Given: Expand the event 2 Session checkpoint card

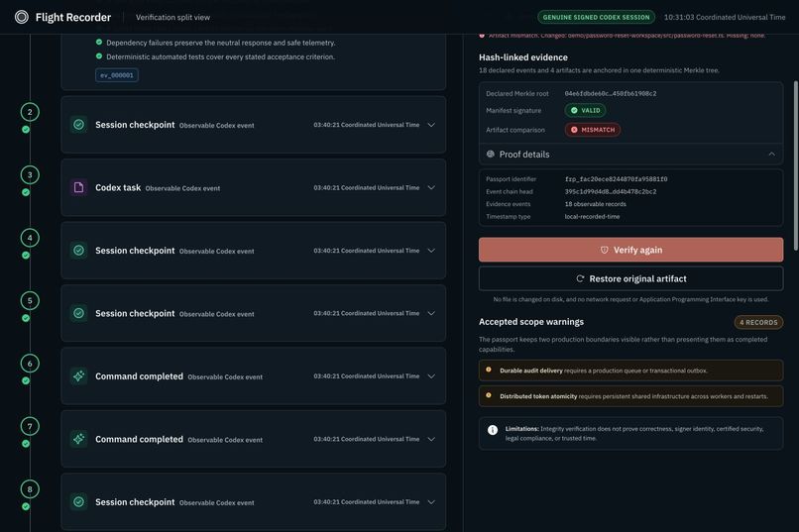Looking at the screenshot, I should coord(431,125).
